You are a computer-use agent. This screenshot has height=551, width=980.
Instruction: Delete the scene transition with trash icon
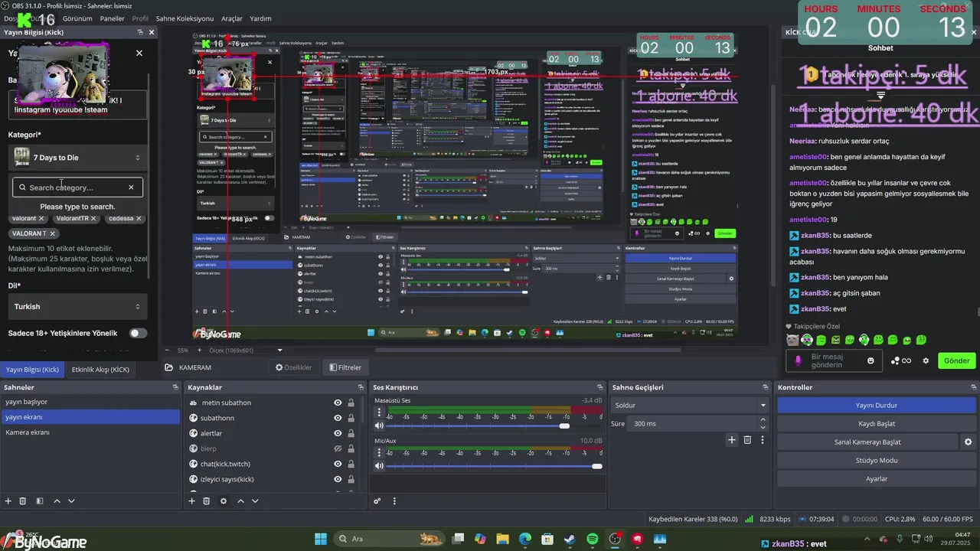[x=747, y=440]
